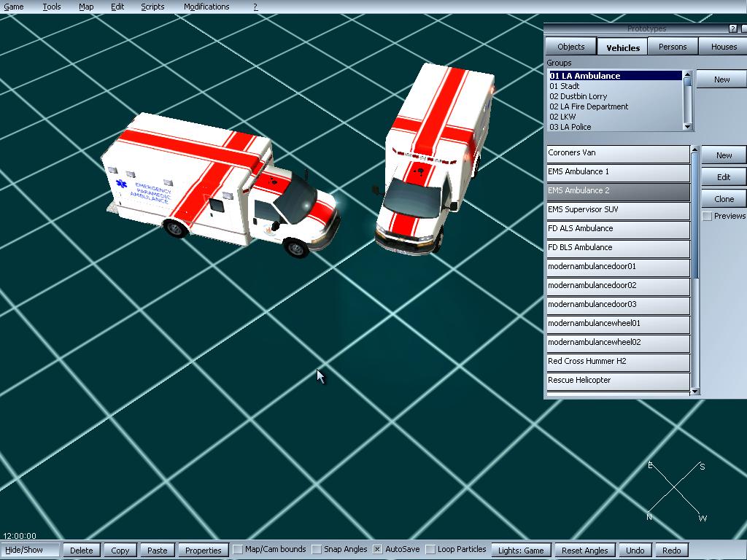Enable the Previews checkbox
The height and width of the screenshot is (560, 747).
[x=707, y=216]
